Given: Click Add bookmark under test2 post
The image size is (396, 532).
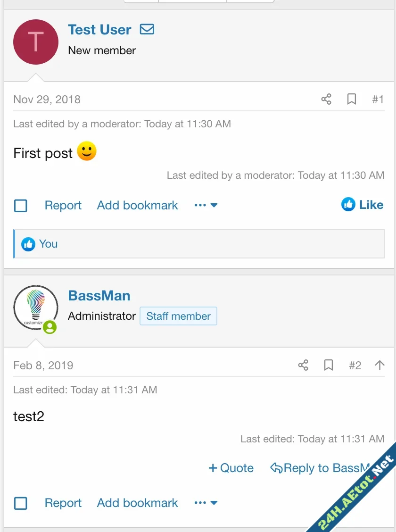Looking at the screenshot, I should (x=138, y=503).
